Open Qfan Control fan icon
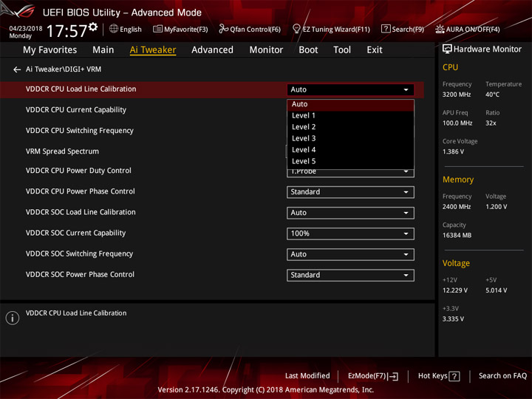 click(223, 29)
